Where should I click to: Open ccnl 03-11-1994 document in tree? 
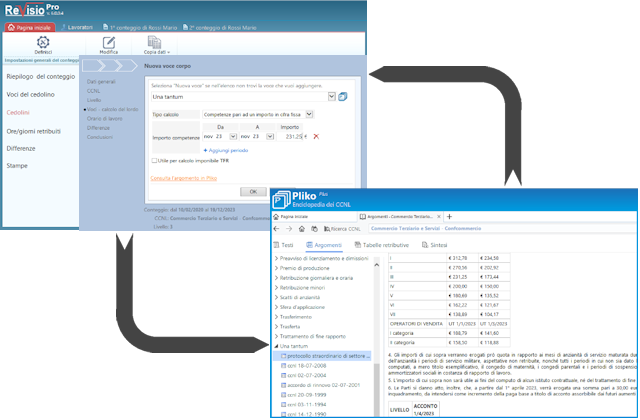point(307,405)
